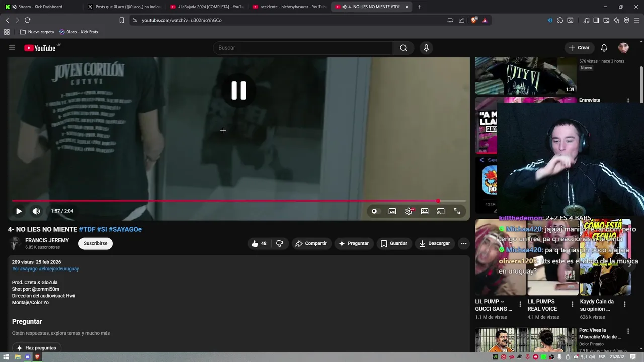644x362 pixels.
Task: Open the 1:39 duration recommended video thumbnail
Action: point(526,76)
